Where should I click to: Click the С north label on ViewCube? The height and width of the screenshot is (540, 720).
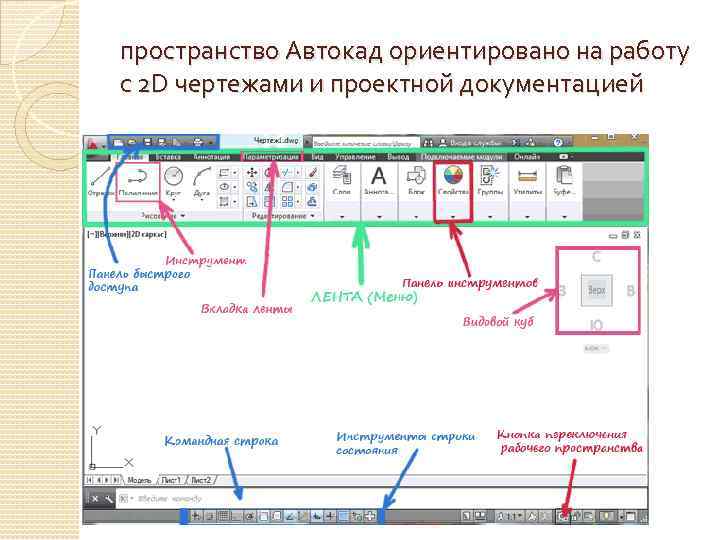point(596,257)
